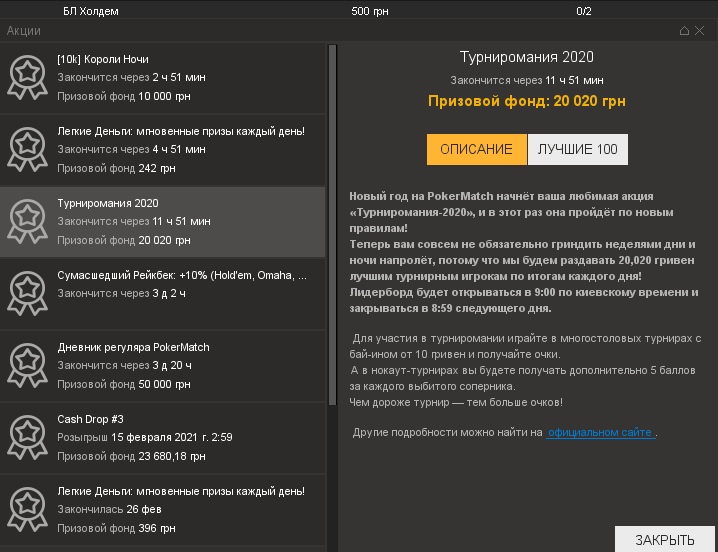Select Легкие Деньги promo that ended 26 фев
Screen dimensions: 718x552
pos(163,509)
